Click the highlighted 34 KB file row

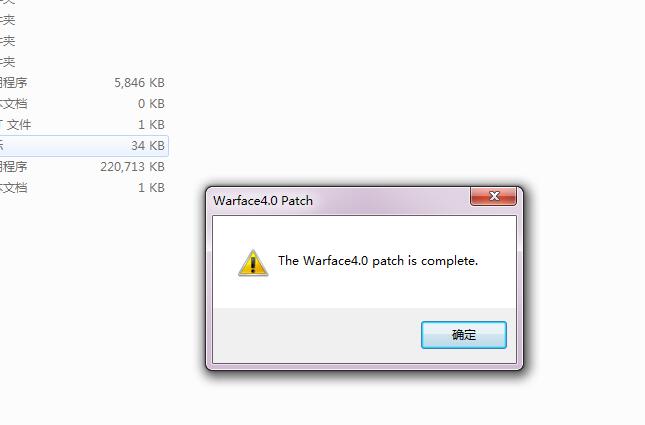click(84, 146)
